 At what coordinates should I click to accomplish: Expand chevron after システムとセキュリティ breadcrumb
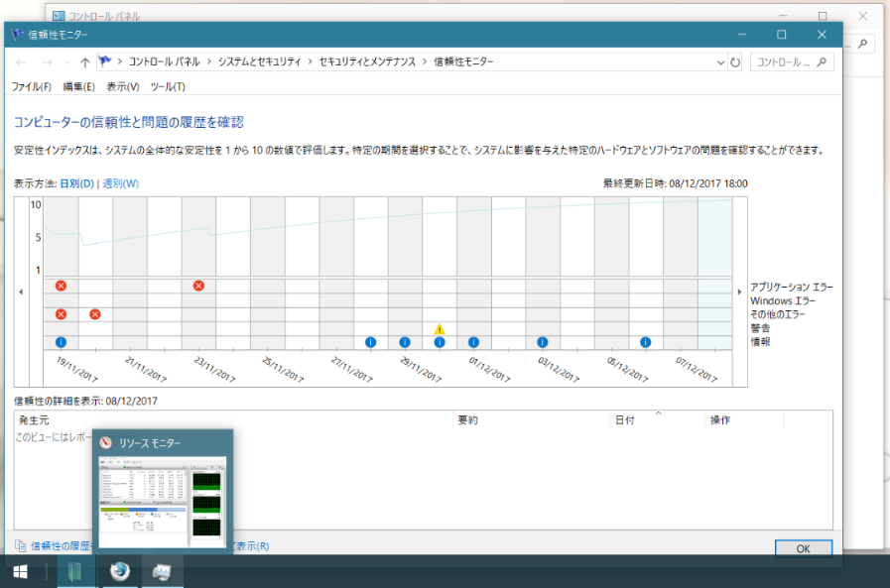(310, 61)
